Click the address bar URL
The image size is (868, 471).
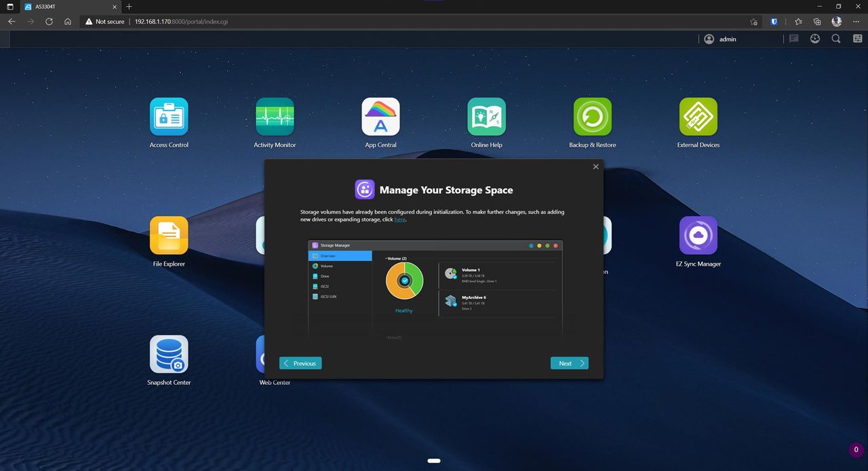click(x=180, y=22)
